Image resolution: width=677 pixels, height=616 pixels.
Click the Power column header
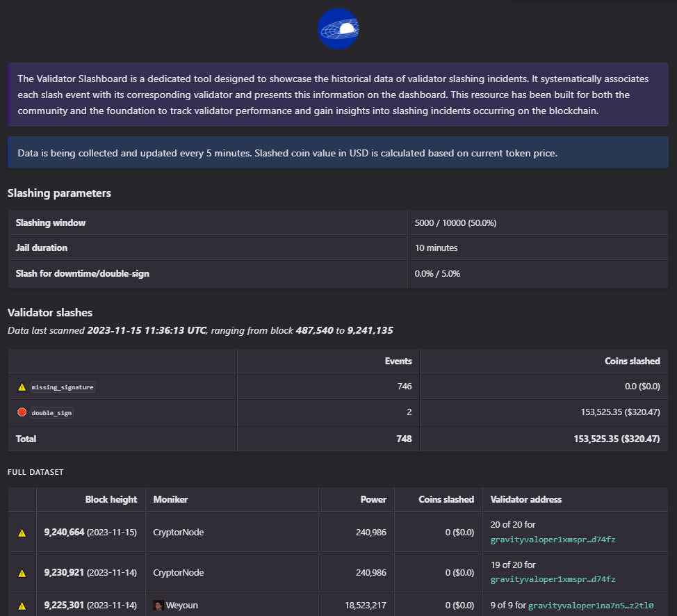coord(373,499)
